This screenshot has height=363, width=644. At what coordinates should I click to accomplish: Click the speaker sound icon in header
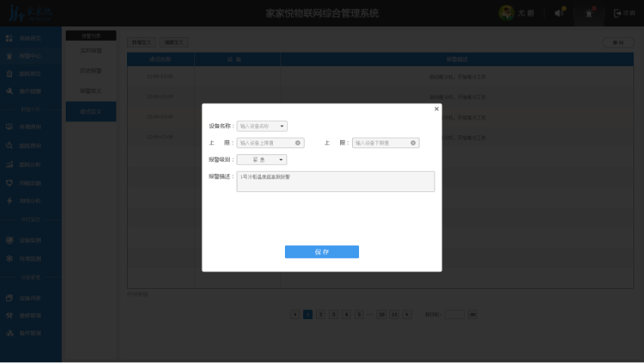pos(559,13)
